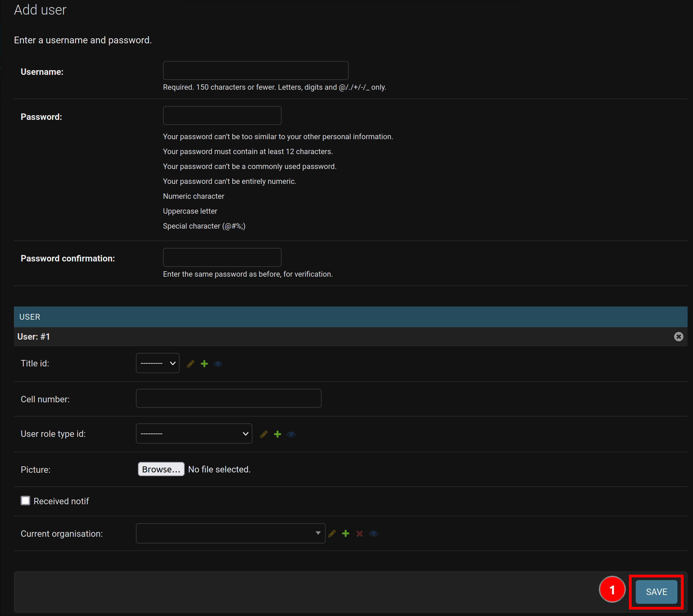Click the Received notif label
This screenshot has width=693, height=616.
click(61, 501)
